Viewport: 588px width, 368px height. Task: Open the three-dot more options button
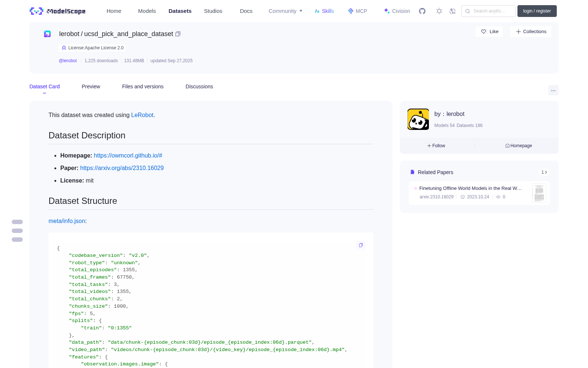pyautogui.click(x=553, y=90)
